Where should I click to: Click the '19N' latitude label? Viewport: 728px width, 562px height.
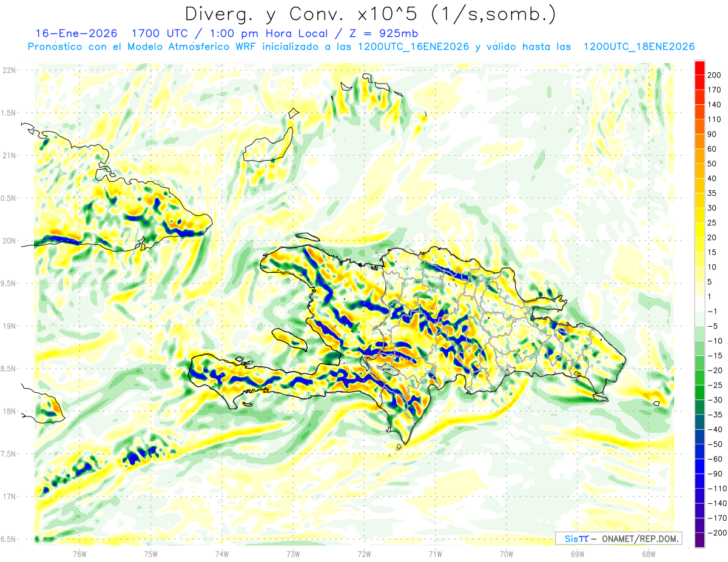click(9, 326)
